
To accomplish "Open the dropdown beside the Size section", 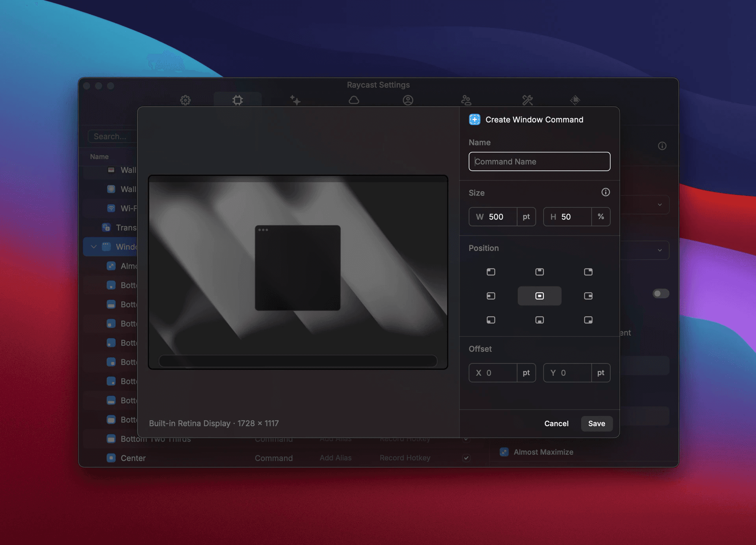I will coord(660,205).
